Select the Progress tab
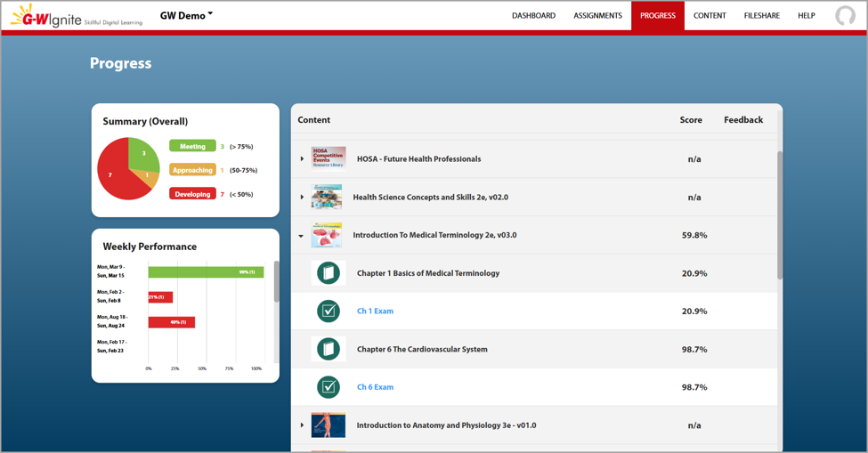868x453 pixels. 658,15
